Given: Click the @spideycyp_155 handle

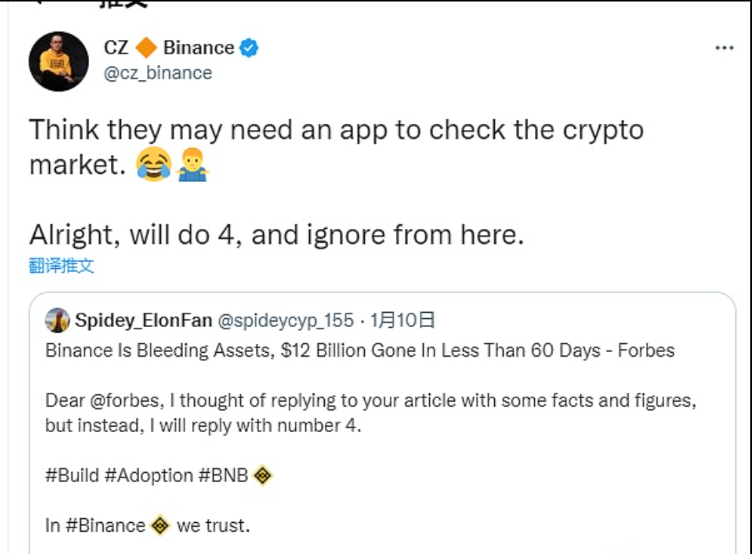Looking at the screenshot, I should click(x=286, y=320).
